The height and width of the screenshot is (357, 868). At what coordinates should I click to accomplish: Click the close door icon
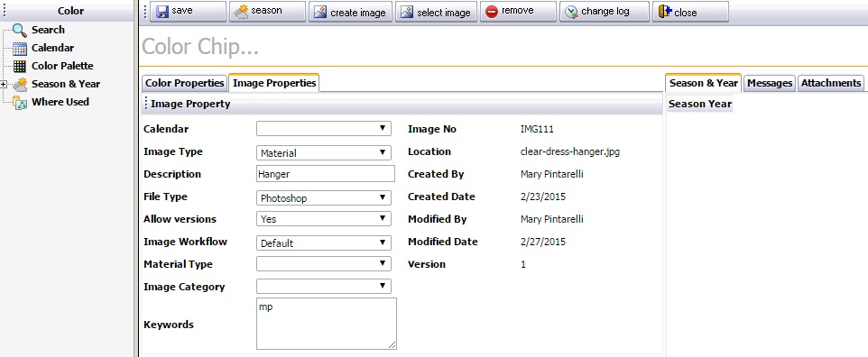[x=665, y=12]
